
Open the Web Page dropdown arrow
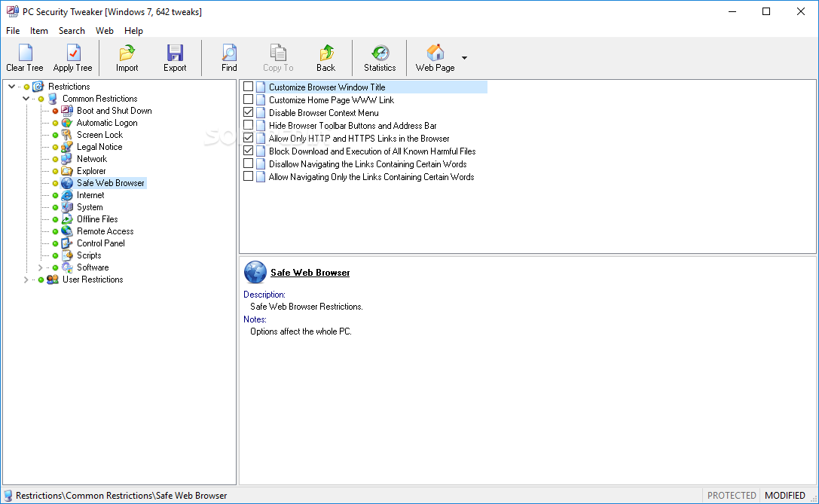pyautogui.click(x=464, y=57)
